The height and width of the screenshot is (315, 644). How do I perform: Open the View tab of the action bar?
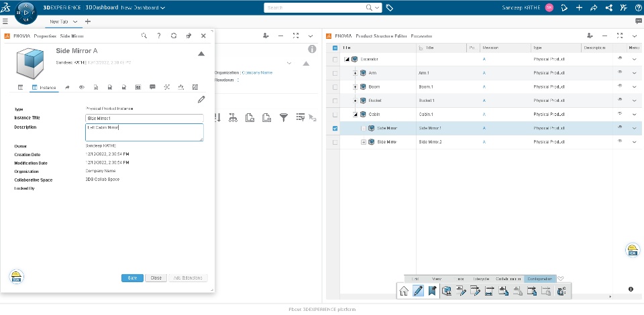coord(437,279)
